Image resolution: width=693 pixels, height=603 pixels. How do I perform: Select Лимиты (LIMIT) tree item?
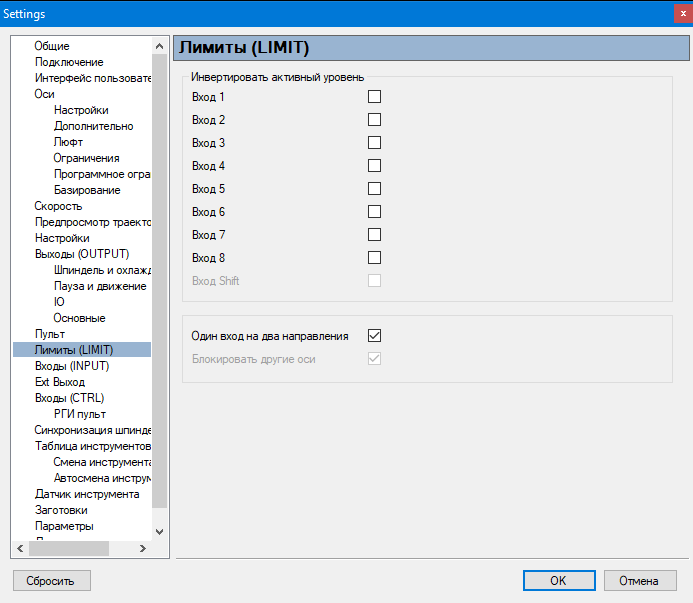pos(82,350)
